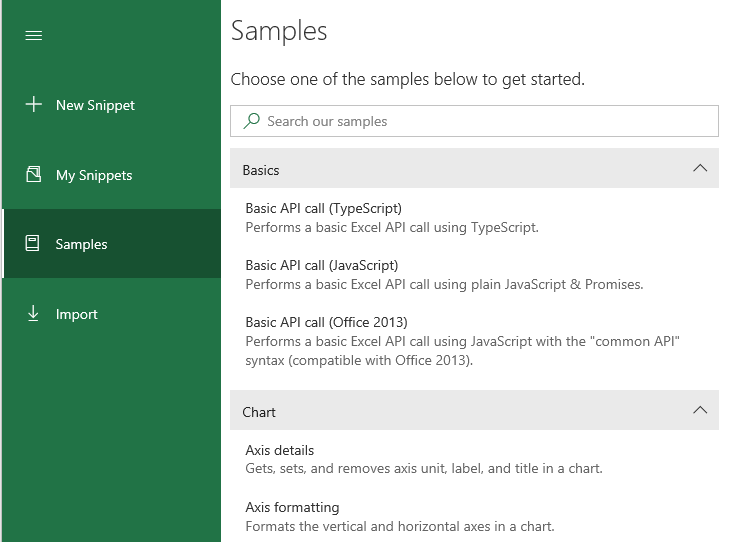Select the Axis formatting sample
This screenshot has height=542, width=729.
point(292,507)
